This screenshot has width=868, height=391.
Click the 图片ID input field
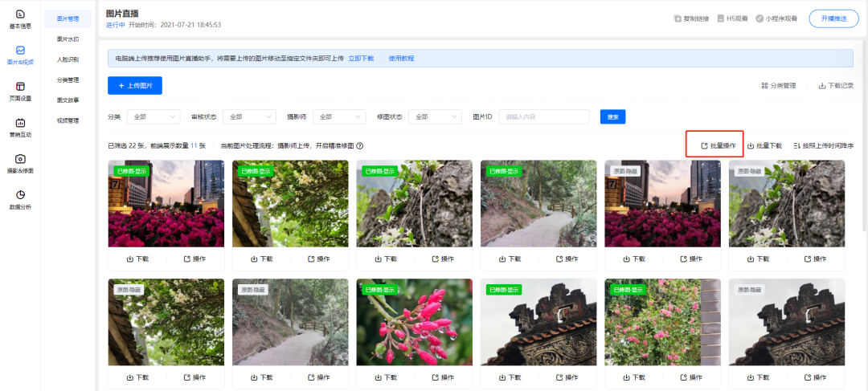point(545,117)
